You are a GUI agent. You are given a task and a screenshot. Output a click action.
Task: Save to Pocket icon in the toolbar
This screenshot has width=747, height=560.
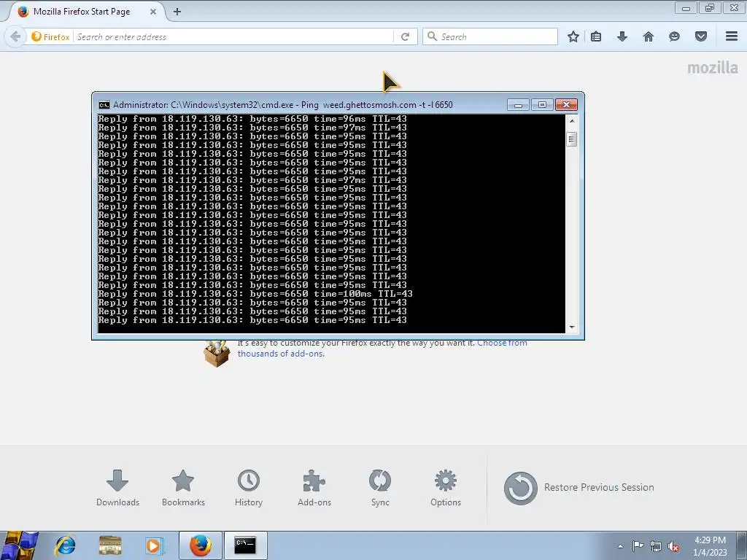tap(701, 36)
